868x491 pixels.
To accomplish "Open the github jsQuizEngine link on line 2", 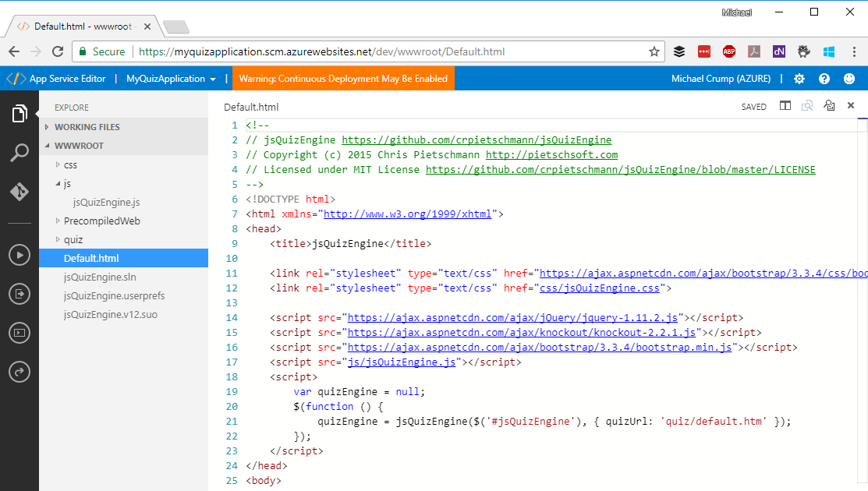I will [477, 140].
